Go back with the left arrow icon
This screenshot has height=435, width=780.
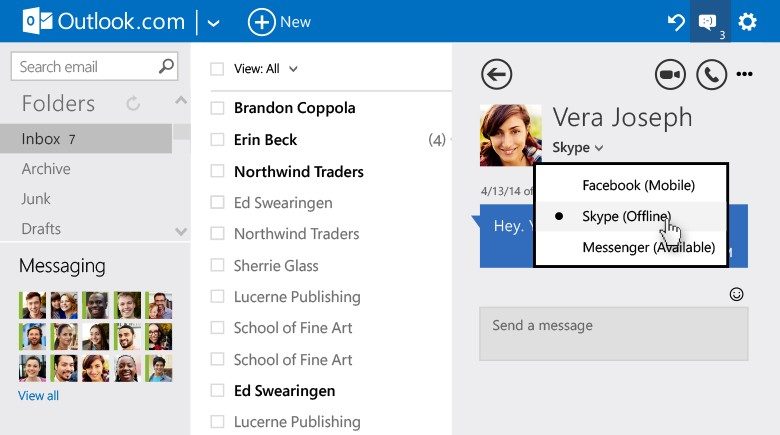click(496, 74)
